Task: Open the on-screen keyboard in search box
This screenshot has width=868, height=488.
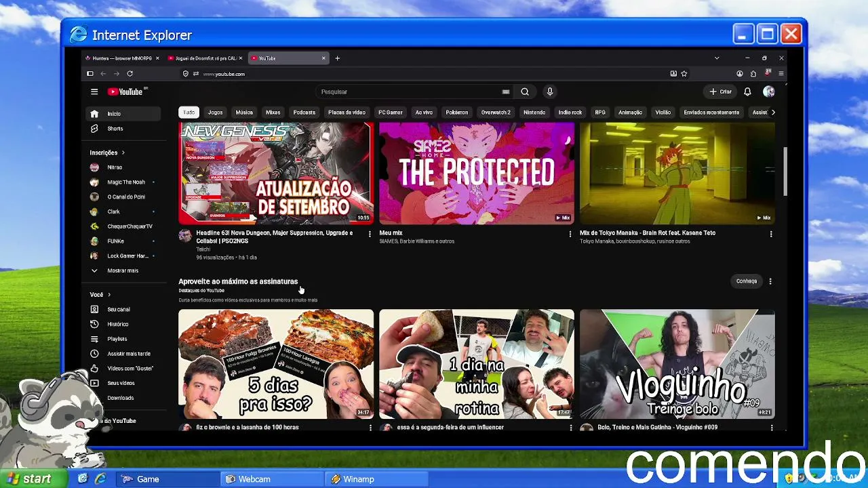Action: coord(506,91)
